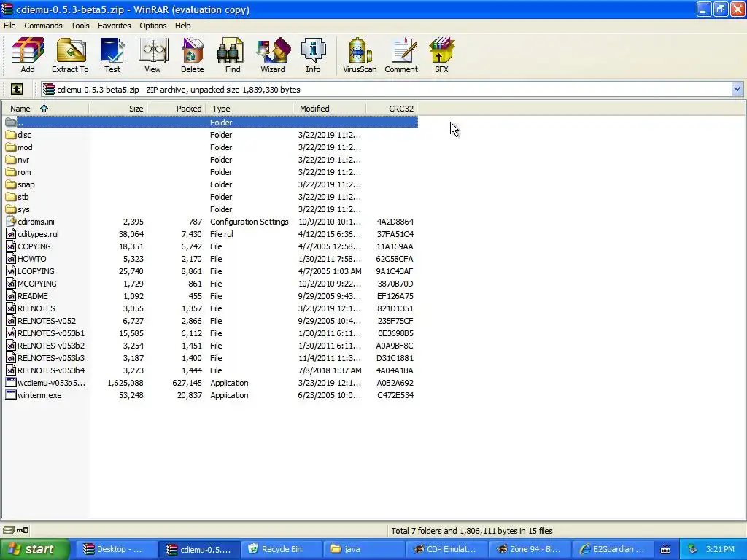Run VirusScan on archive
The height and width of the screenshot is (560, 747).
tap(360, 55)
